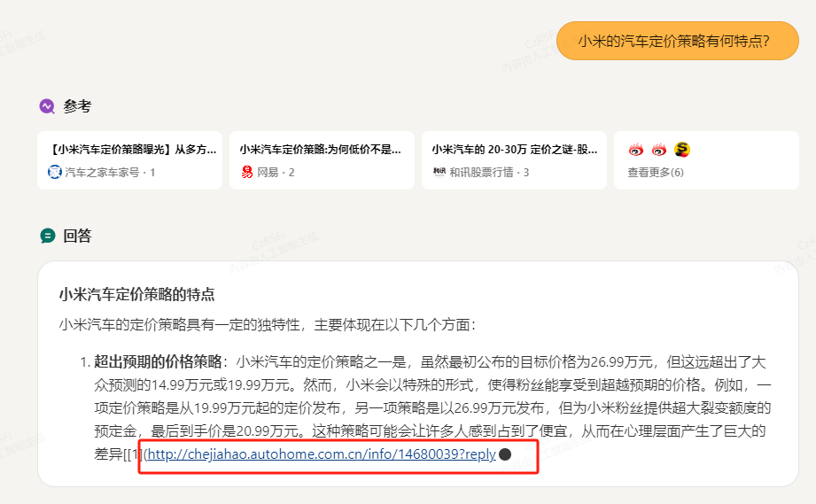Click the green 回答 section icon
The image size is (816, 504).
coord(47,236)
